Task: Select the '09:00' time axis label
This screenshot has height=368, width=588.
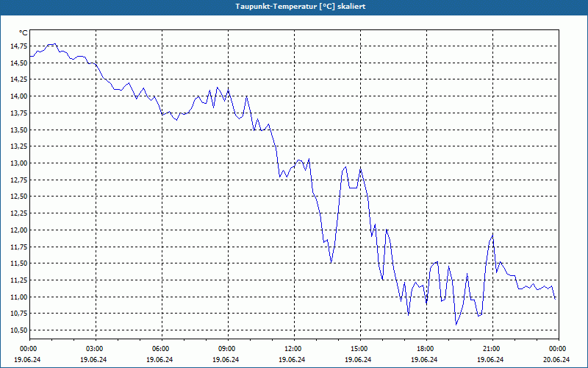Action: [228, 349]
